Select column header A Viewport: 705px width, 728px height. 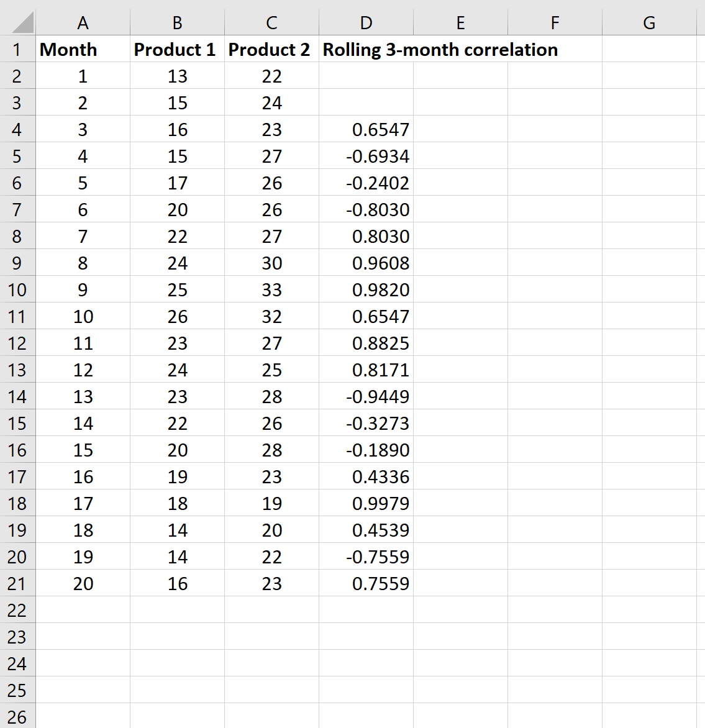point(83,22)
